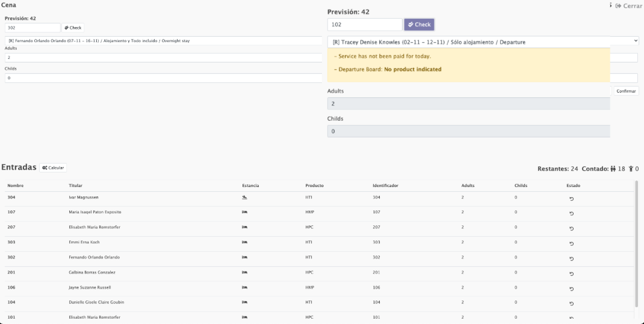Sort by the Producto column header
644x324 pixels.
click(x=314, y=185)
